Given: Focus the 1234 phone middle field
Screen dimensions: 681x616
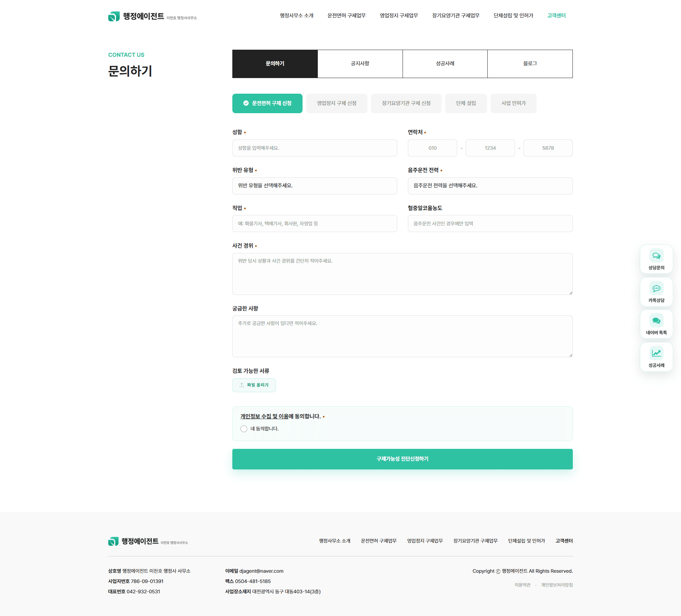Looking at the screenshot, I should pyautogui.click(x=490, y=148).
